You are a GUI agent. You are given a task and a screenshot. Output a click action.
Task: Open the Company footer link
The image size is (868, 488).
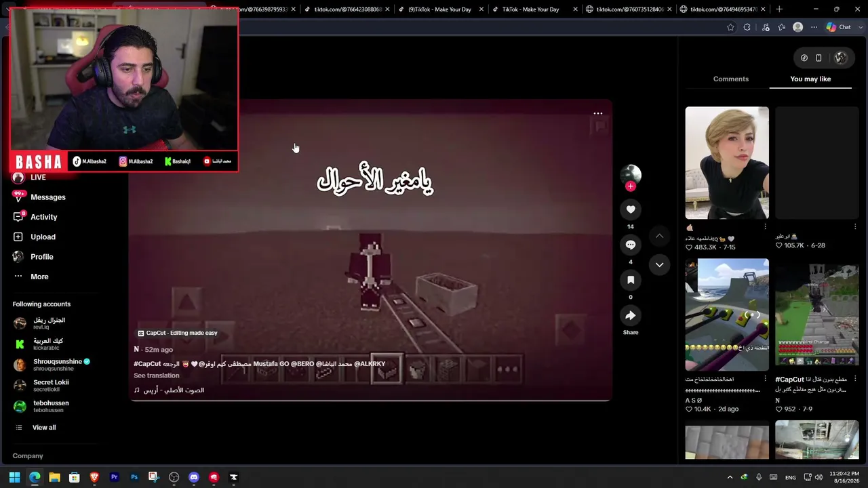[x=28, y=456]
